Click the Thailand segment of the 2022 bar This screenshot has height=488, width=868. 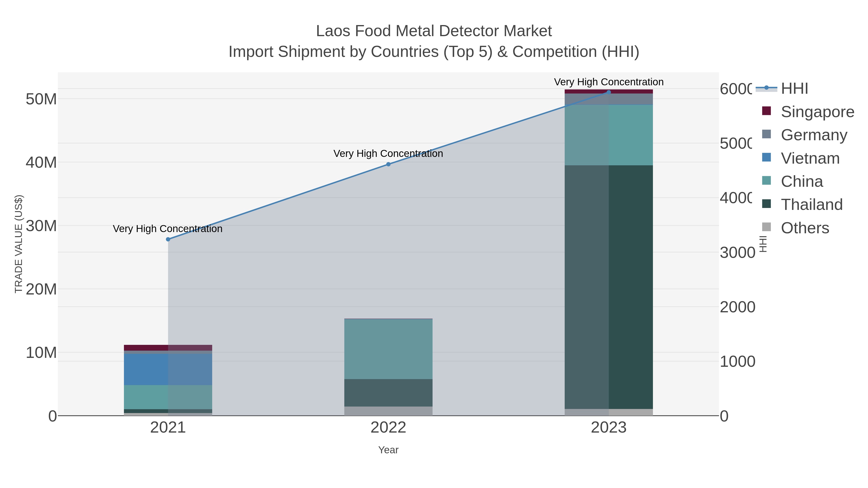pos(388,393)
